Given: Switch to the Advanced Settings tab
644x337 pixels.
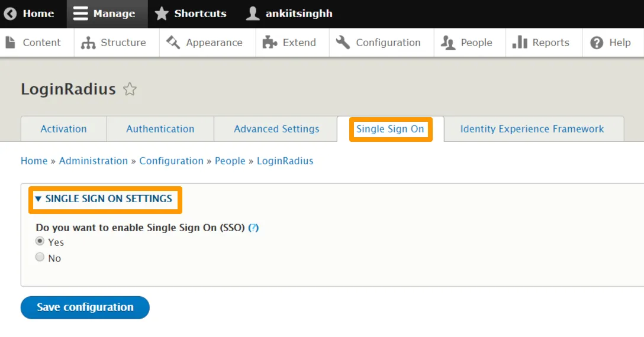Looking at the screenshot, I should point(276,129).
